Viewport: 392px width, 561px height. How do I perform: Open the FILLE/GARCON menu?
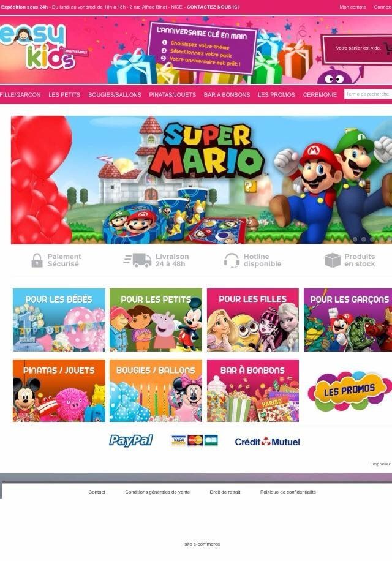click(20, 95)
